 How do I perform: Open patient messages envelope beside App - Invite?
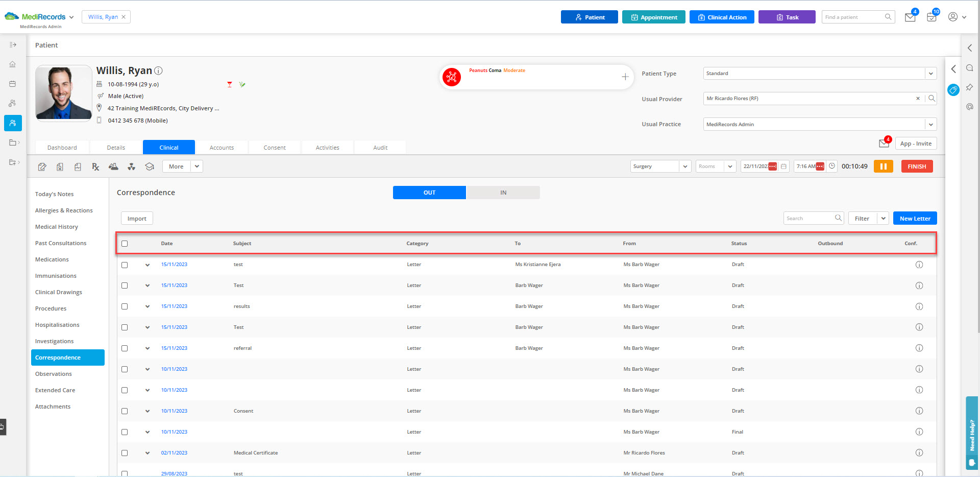[884, 144]
